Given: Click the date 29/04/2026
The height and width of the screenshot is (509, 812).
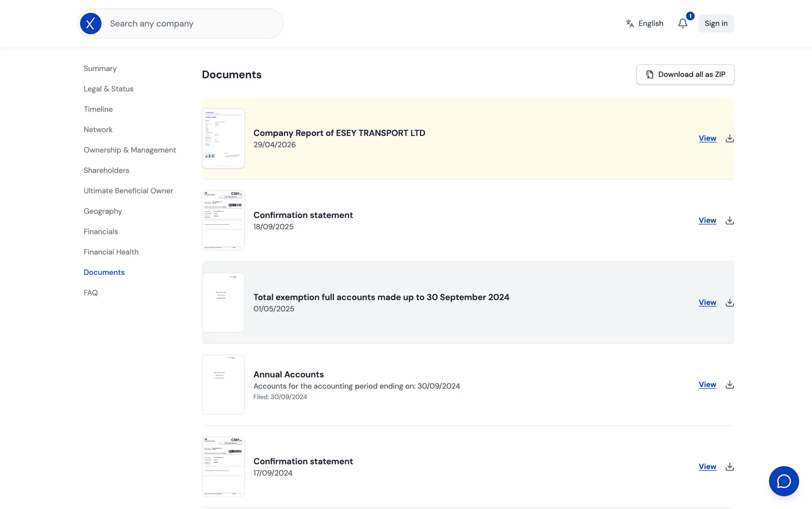Looking at the screenshot, I should 275,145.
